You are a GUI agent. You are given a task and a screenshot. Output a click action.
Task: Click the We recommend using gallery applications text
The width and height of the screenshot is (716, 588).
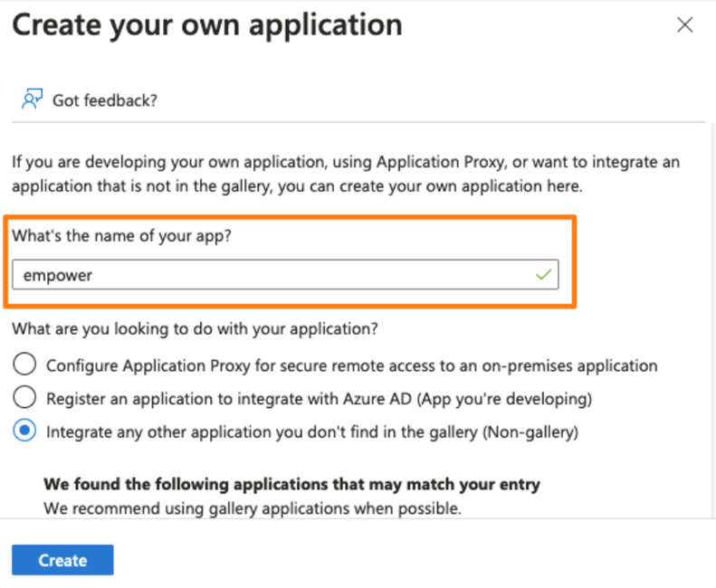[x=253, y=508]
